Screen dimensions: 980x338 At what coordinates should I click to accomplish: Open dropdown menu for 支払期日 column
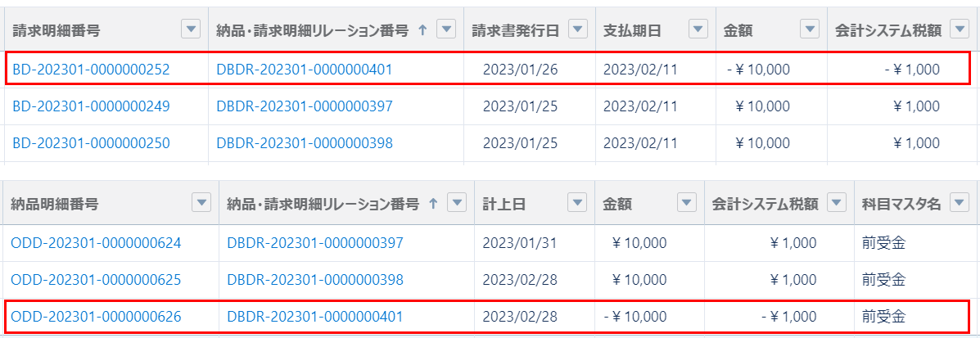(x=698, y=29)
